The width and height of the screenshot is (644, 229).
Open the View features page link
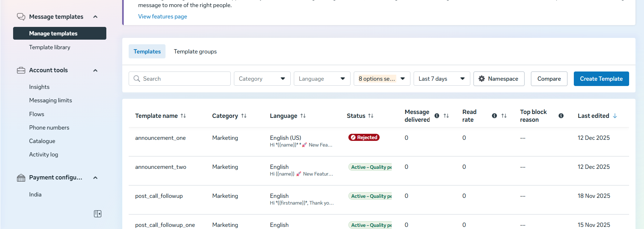162,17
